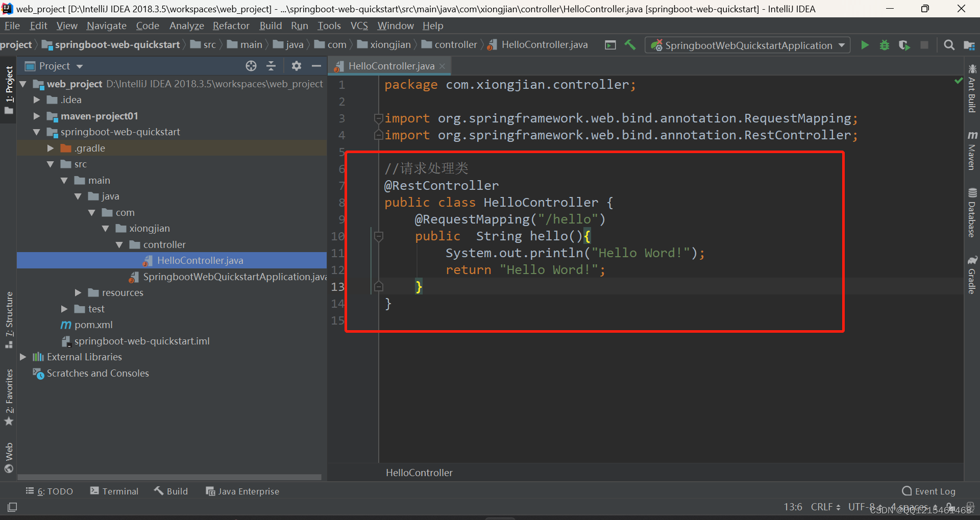Open the Build menu
Image resolution: width=980 pixels, height=520 pixels.
coord(271,26)
